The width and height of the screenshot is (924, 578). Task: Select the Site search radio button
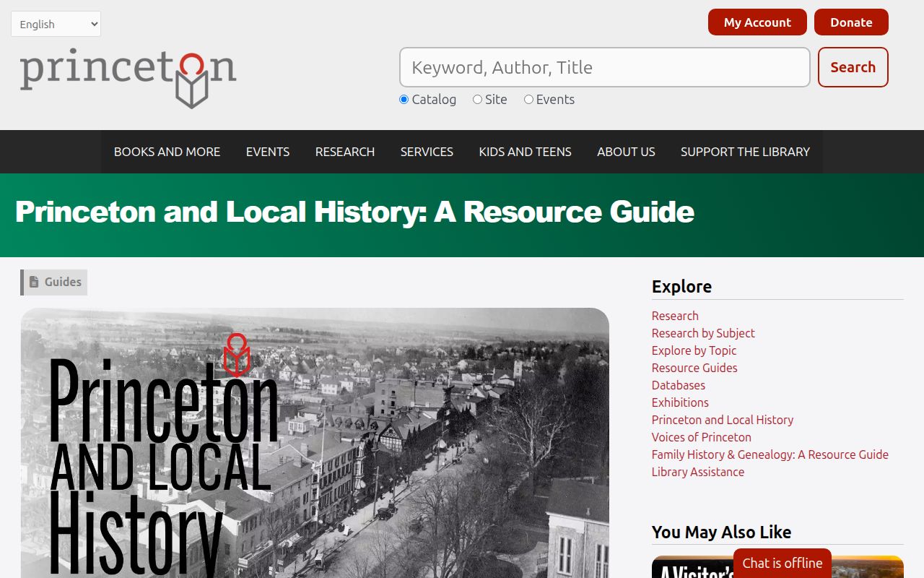click(477, 100)
